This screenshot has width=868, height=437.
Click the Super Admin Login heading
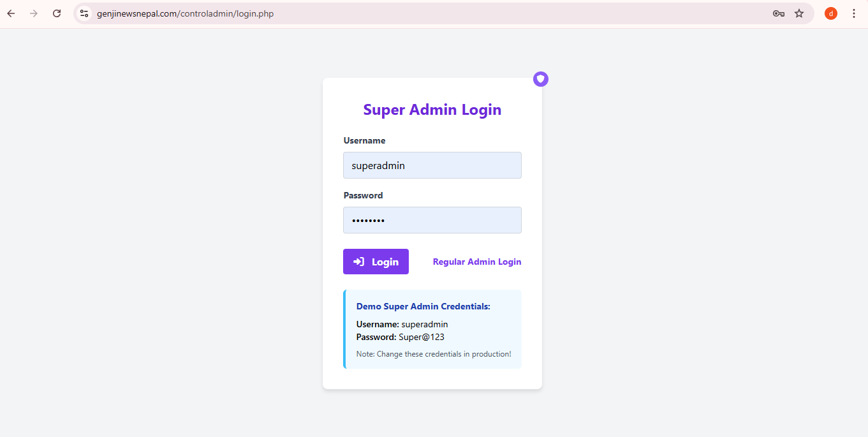tap(432, 110)
